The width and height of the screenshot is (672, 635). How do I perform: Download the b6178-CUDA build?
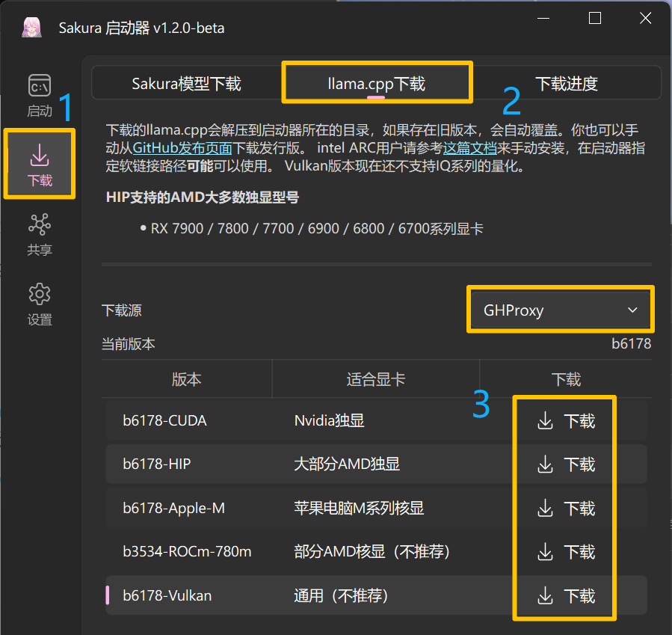566,421
